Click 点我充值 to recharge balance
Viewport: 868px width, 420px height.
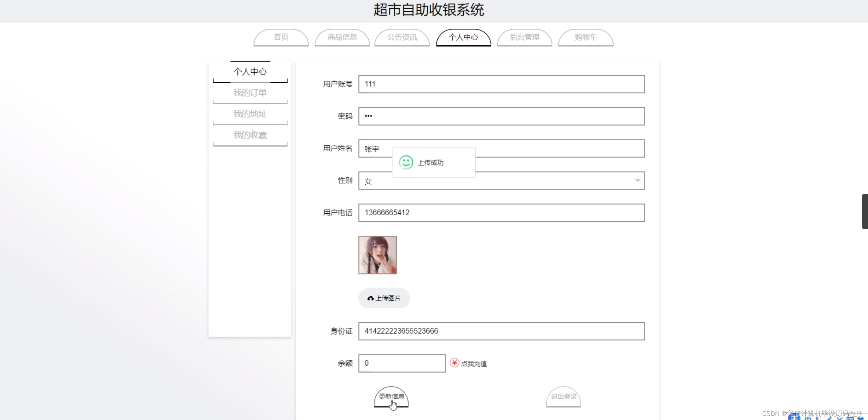coord(474,363)
